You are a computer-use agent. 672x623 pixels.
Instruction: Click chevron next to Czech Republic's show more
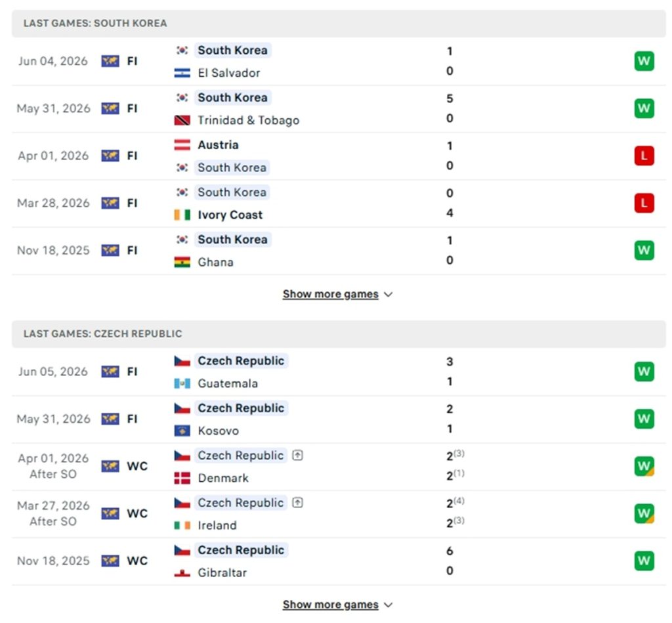pos(388,605)
